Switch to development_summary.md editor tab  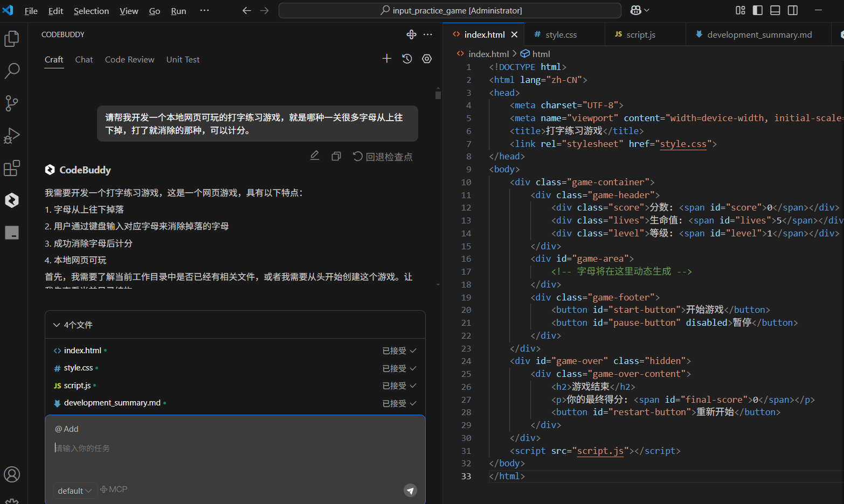759,34
